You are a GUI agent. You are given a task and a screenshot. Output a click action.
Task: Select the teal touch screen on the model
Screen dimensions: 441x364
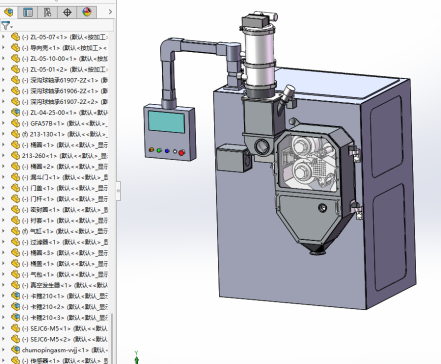pos(167,122)
